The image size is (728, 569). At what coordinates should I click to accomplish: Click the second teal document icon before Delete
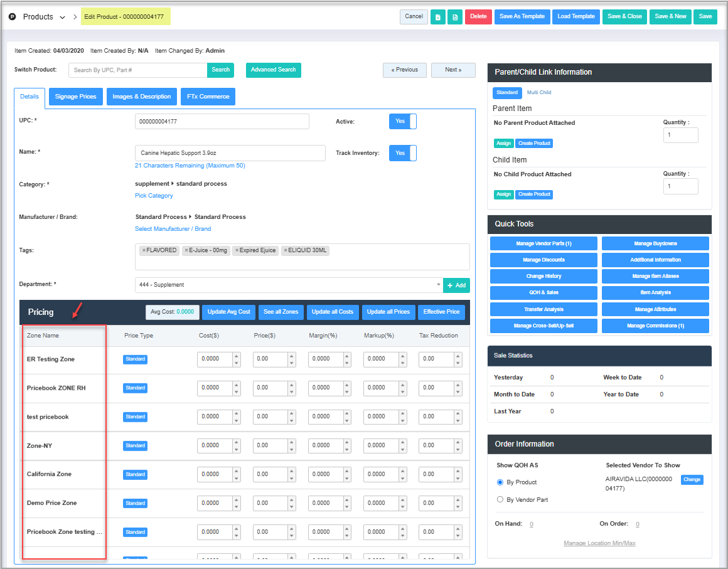click(x=455, y=17)
